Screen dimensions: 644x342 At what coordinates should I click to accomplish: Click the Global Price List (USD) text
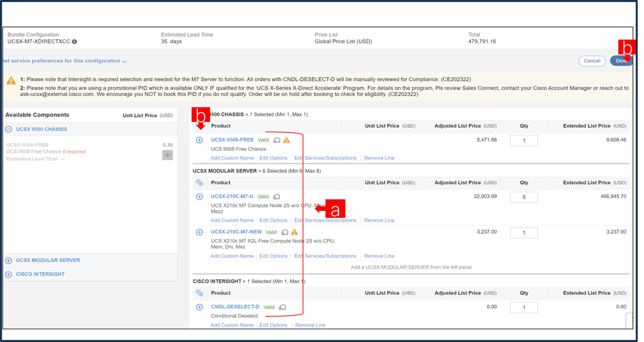point(343,42)
